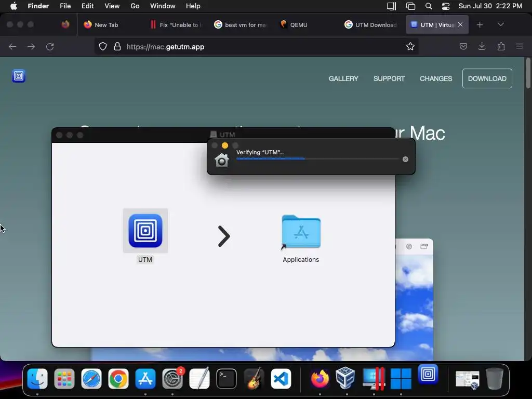Save the page to Pocket
Image resolution: width=532 pixels, height=399 pixels.
(x=463, y=46)
